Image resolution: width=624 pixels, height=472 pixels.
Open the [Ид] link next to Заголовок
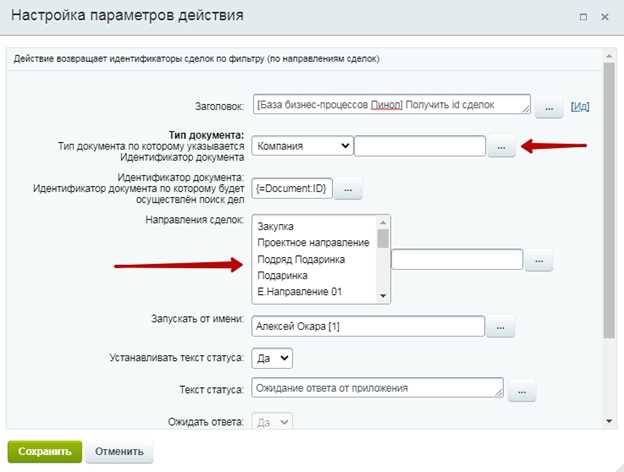click(580, 106)
